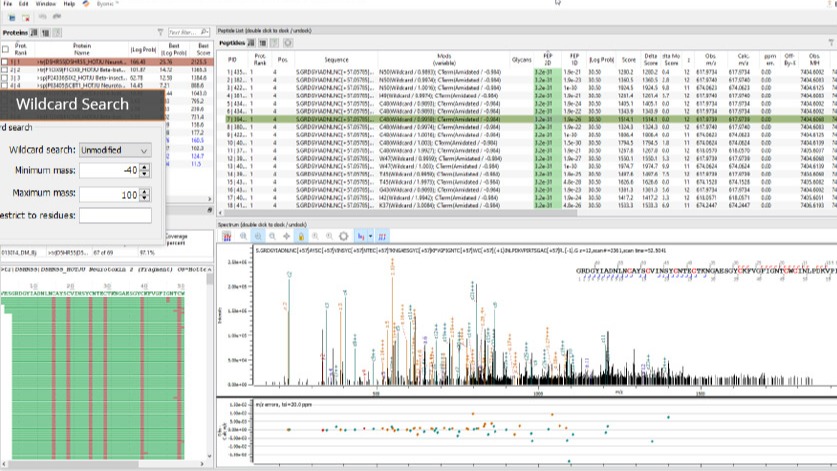Expand the ion labels dropdown arrow in Spectrum toolbar
Screen dimensions: 837x471
pos(372,236)
